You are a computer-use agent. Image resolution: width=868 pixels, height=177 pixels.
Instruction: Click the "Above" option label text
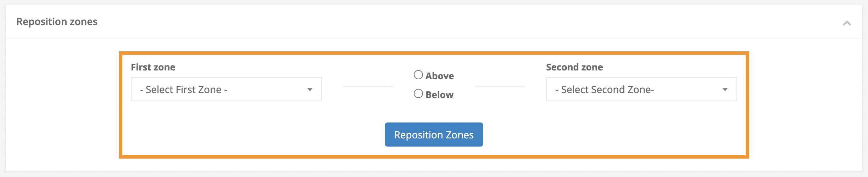click(440, 76)
